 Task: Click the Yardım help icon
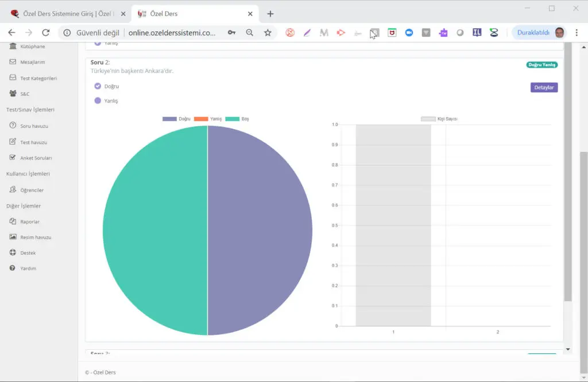(x=13, y=268)
